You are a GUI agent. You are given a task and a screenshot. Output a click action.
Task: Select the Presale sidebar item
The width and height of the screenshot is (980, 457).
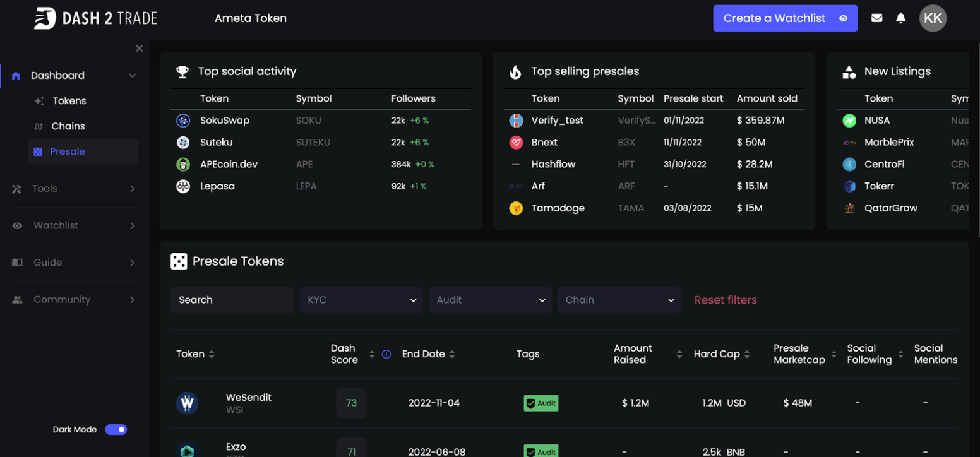83,151
